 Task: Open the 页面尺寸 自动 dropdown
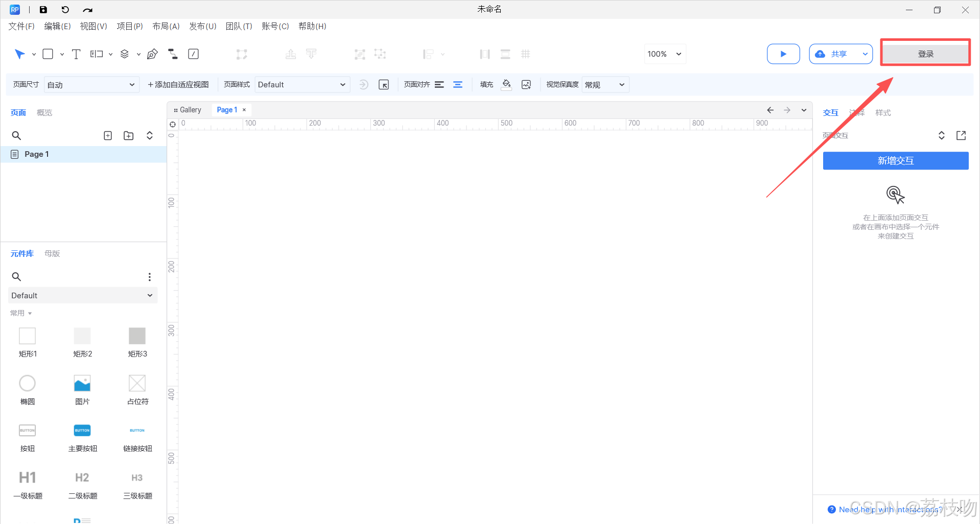pos(91,85)
